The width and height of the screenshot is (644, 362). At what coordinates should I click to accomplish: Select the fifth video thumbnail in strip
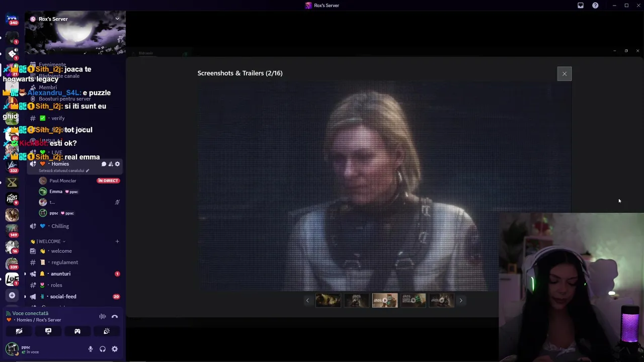pos(441,301)
